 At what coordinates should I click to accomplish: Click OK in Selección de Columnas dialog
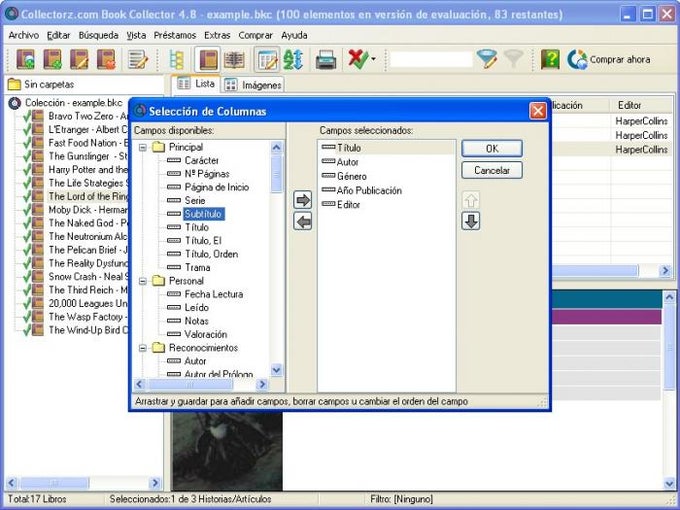(492, 149)
